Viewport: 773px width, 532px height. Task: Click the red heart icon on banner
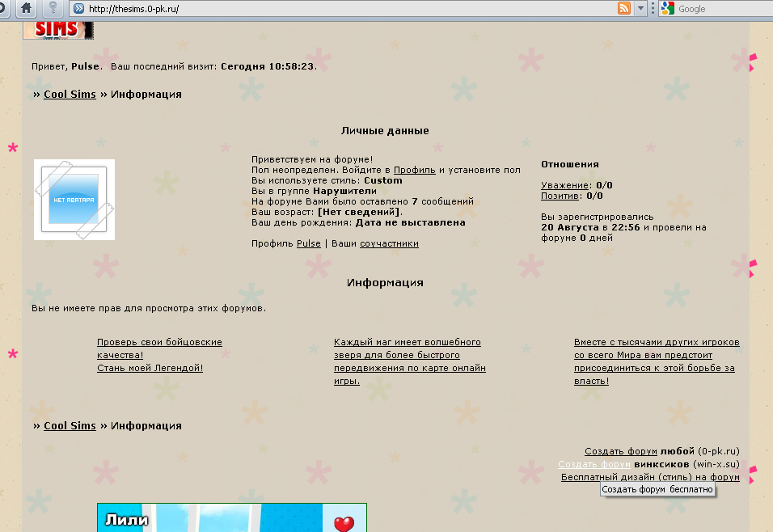tap(344, 524)
